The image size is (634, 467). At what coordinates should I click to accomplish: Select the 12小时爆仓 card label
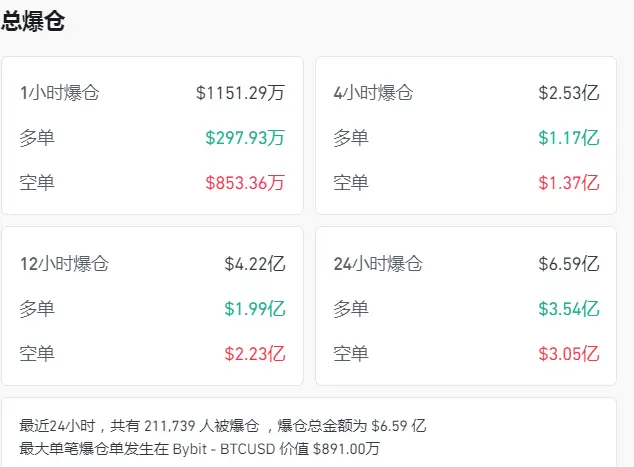tap(64, 264)
